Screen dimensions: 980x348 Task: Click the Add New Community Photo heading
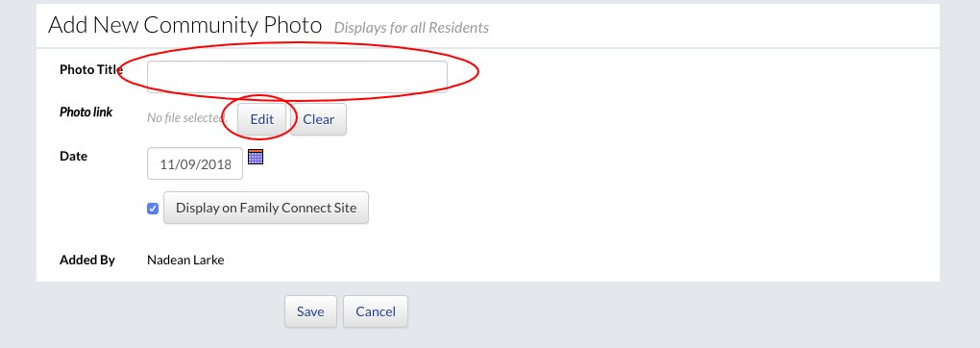[185, 25]
